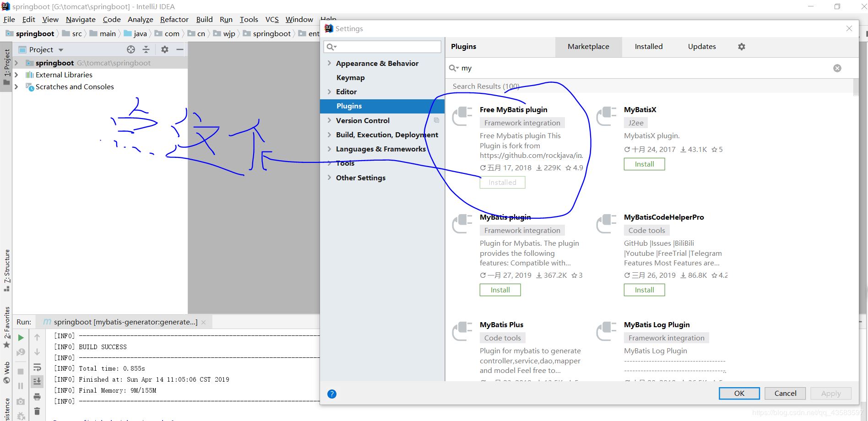This screenshot has height=421, width=868.
Task: Switch to the Marketplace tab
Action: pos(588,47)
